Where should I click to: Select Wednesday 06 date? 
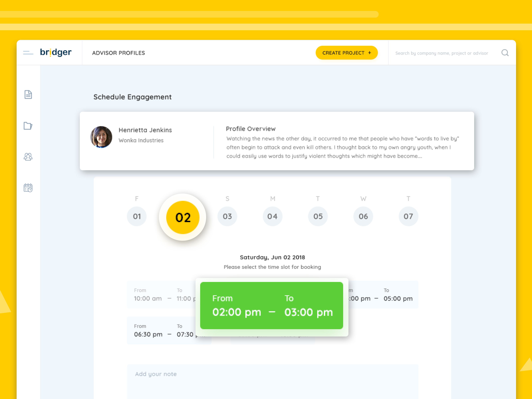click(363, 216)
